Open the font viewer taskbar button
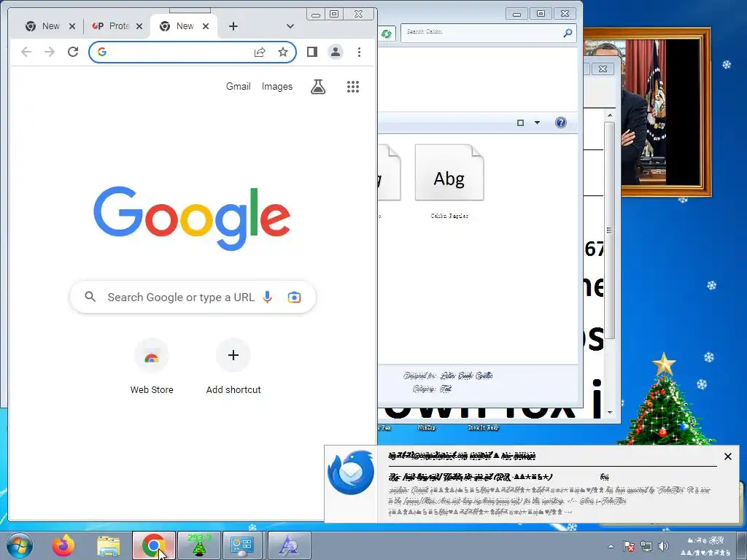This screenshot has width=747, height=560. [x=289, y=545]
